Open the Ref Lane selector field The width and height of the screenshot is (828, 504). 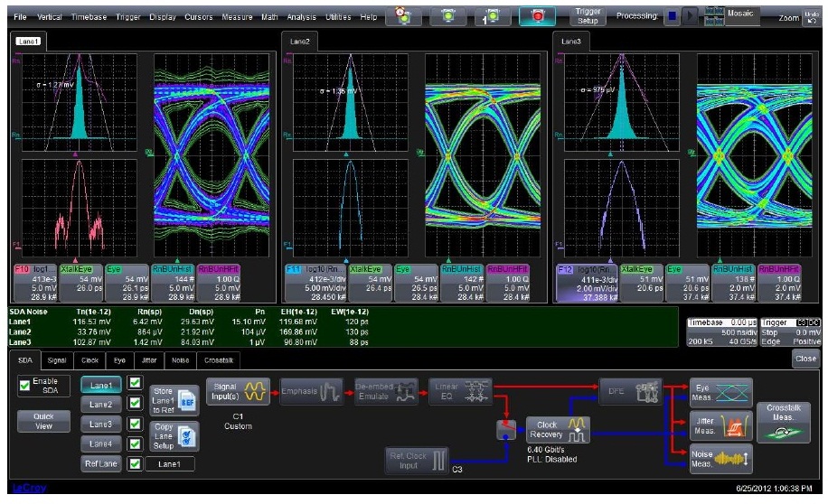tap(168, 464)
